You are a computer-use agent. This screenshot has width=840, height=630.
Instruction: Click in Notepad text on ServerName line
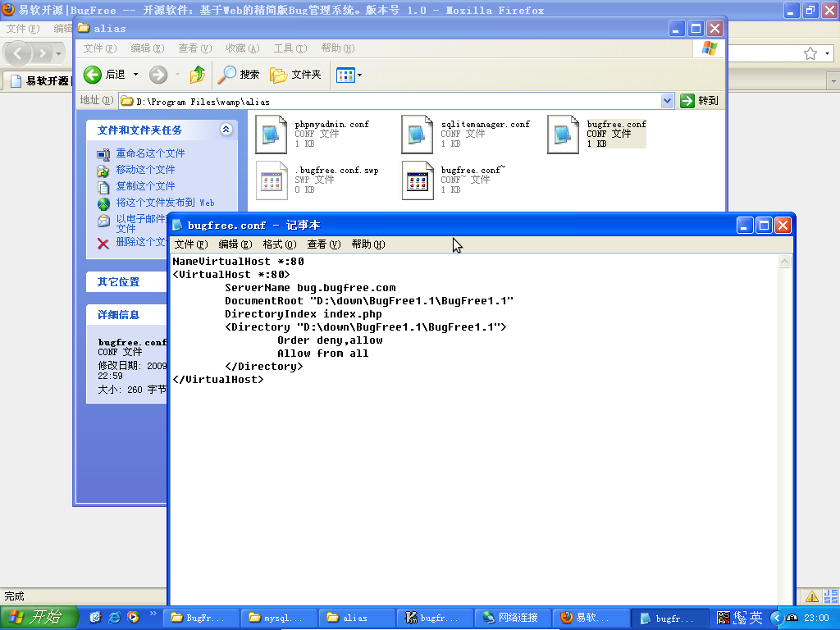point(310,288)
